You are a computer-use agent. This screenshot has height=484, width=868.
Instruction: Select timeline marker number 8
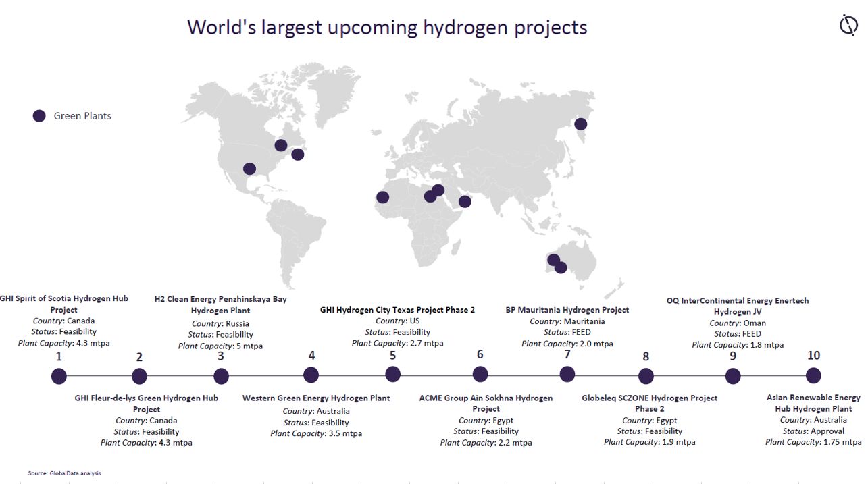click(x=646, y=376)
